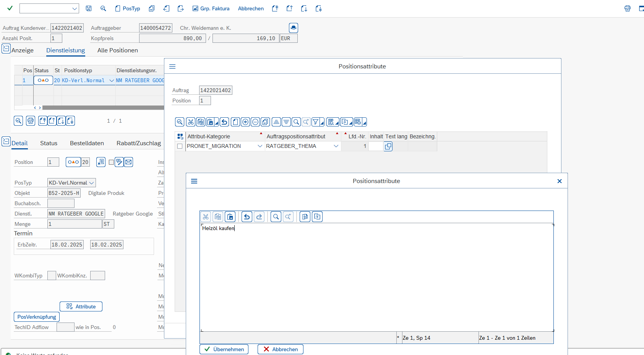Click undo icon in text editor toolbar
This screenshot has width=644, height=355.
click(247, 217)
